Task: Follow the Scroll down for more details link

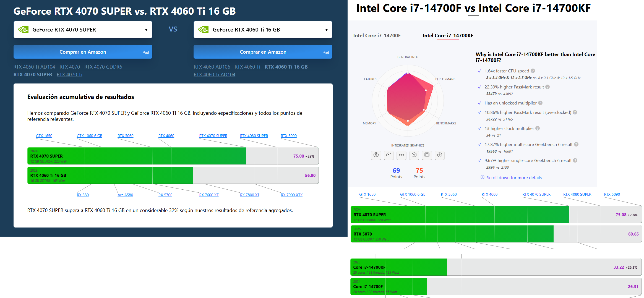Action: (x=514, y=178)
